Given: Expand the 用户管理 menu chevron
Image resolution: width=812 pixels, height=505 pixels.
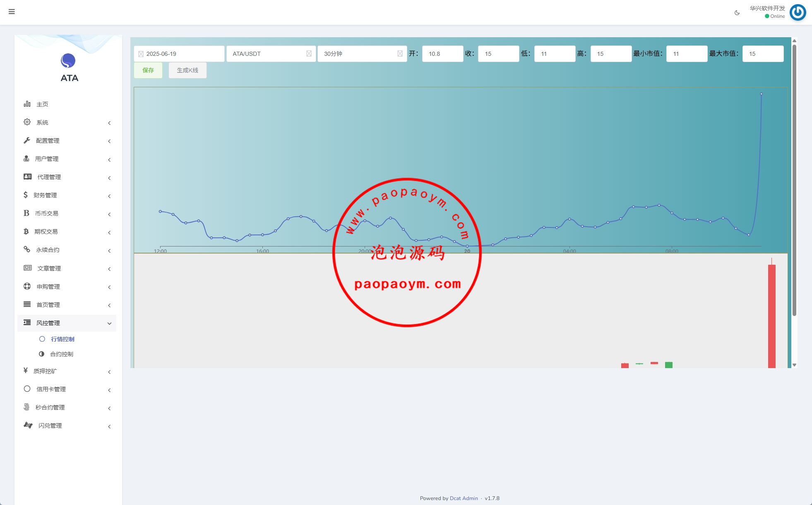Looking at the screenshot, I should point(109,159).
